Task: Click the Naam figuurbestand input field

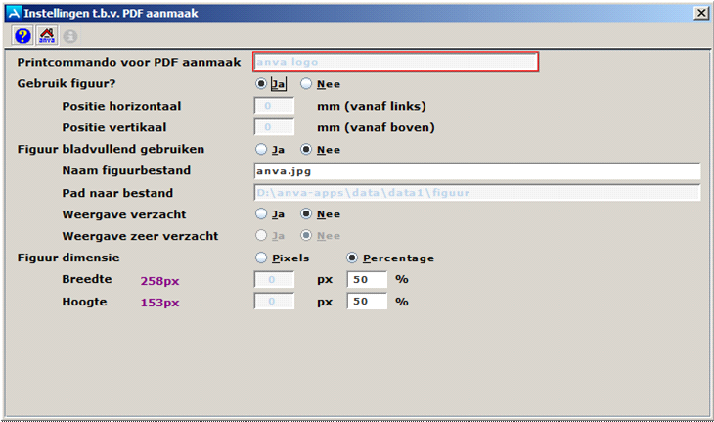Action: 475,171
